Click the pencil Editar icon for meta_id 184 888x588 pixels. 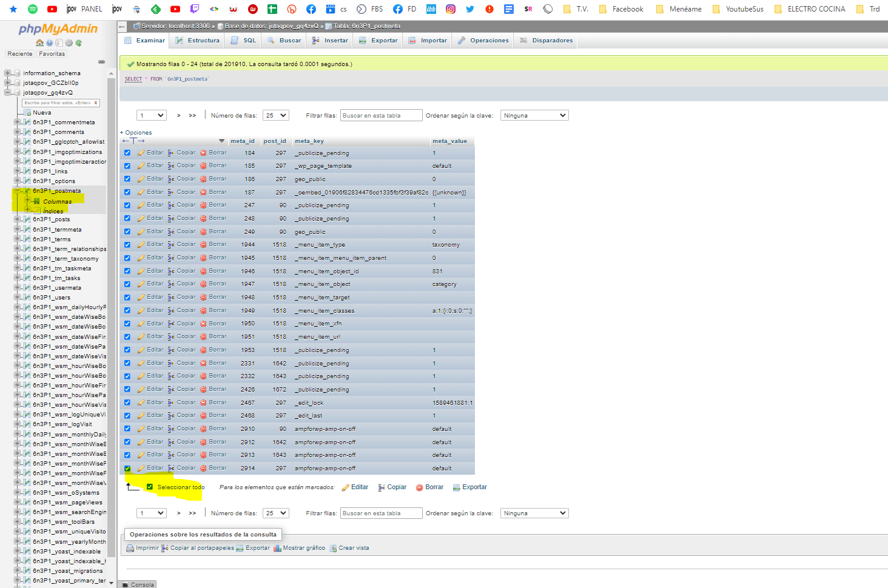tap(141, 153)
